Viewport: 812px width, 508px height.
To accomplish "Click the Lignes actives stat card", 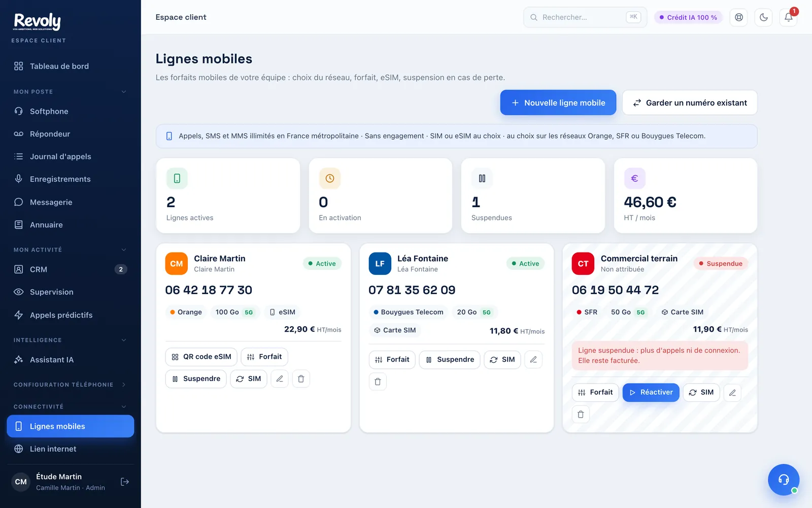I will 228,196.
